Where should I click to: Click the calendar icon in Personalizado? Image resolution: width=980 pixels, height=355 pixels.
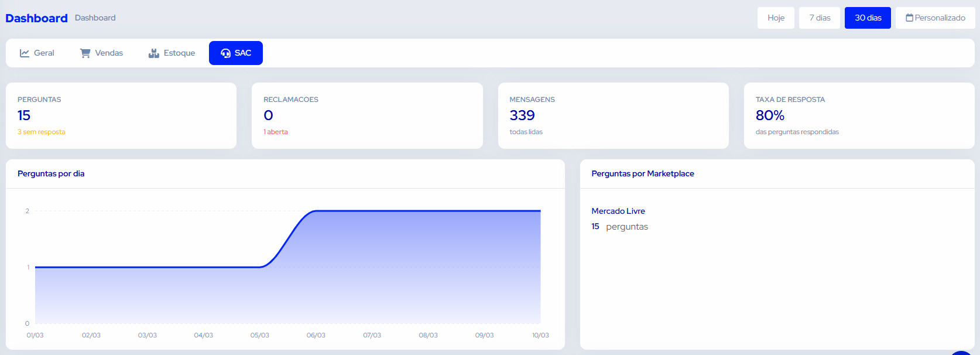point(910,18)
